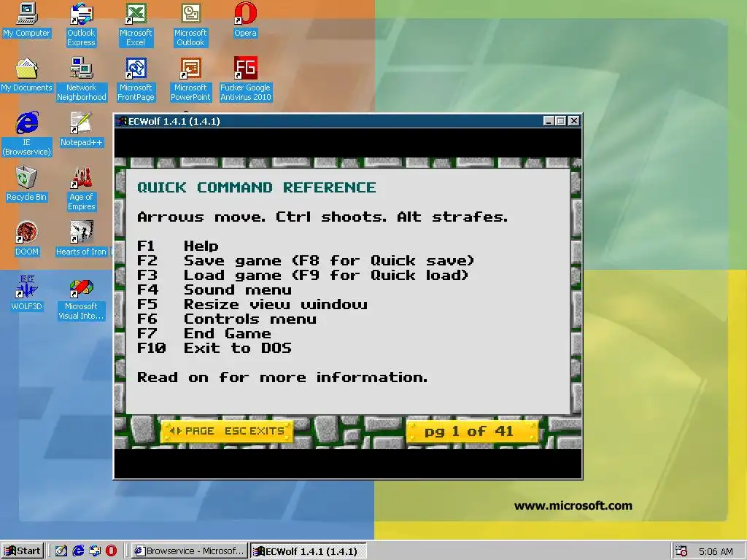747x560 pixels.
Task: Open Microsoft Outlook desktop shortcut
Action: pos(190,24)
